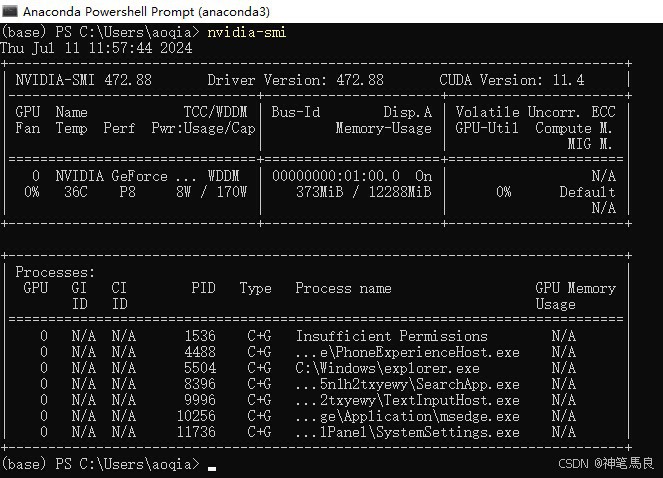Click the Anaconda Powershell Prompt window title

146,11
